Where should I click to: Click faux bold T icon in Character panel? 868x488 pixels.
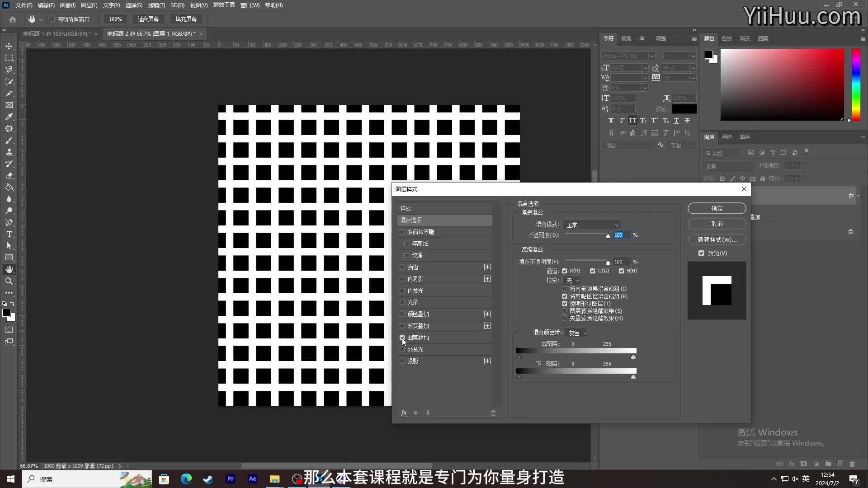(x=611, y=120)
